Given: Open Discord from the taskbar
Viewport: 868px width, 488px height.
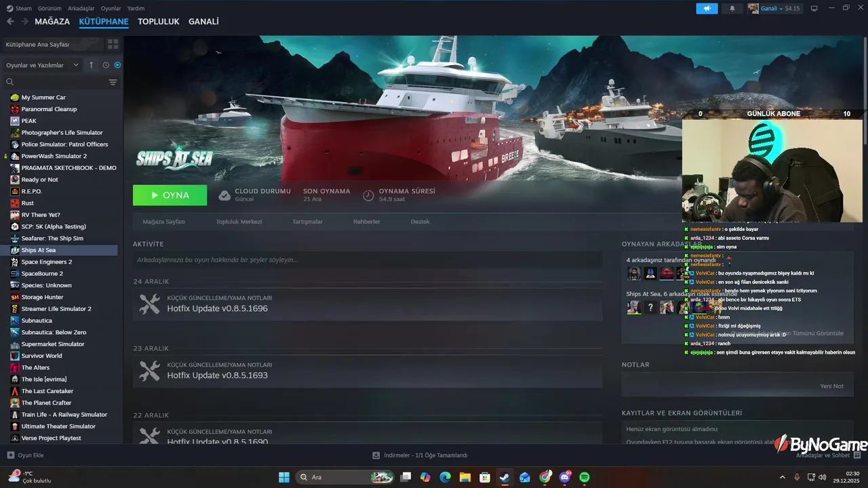Looking at the screenshot, I should pyautogui.click(x=564, y=477).
